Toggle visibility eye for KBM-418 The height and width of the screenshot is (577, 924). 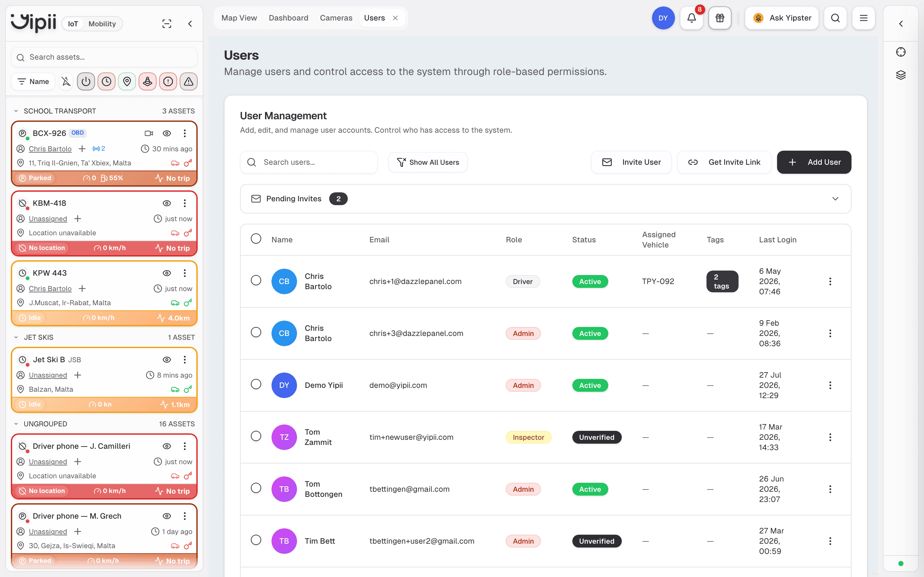[x=167, y=203]
